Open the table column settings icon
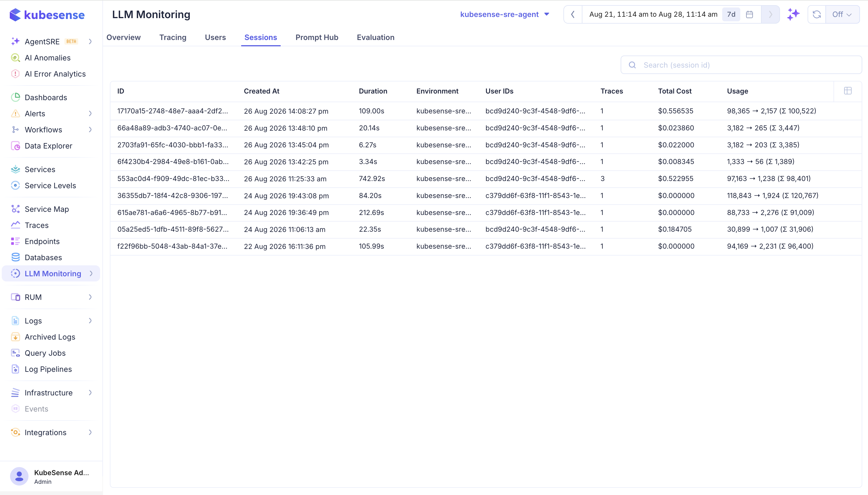Image resolution: width=868 pixels, height=495 pixels. coord(848,91)
